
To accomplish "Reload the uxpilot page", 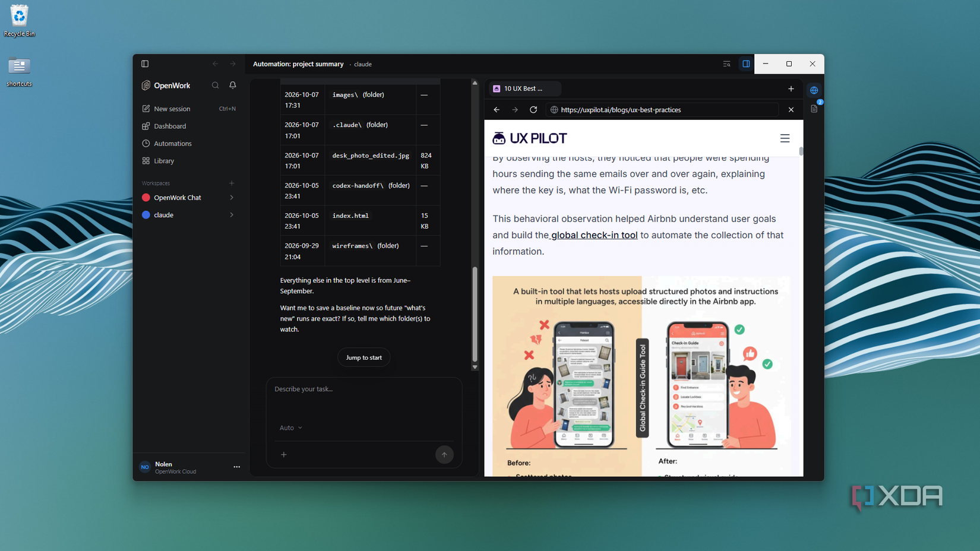I will [x=533, y=110].
